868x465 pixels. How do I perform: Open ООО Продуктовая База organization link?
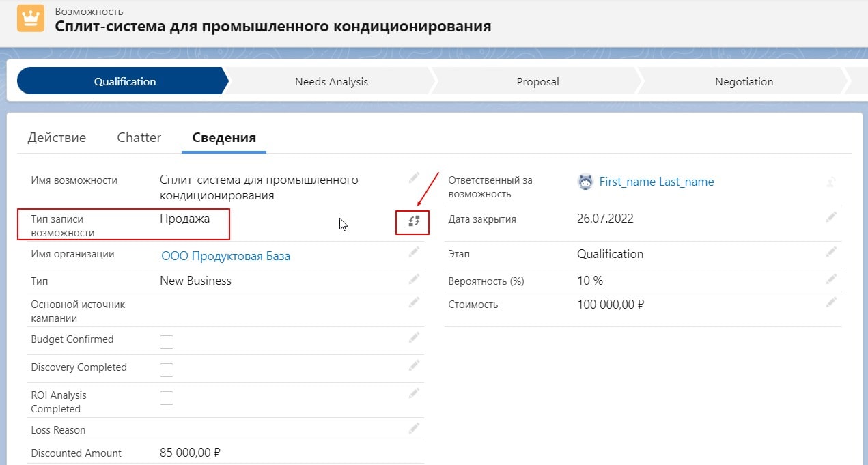[x=225, y=257]
